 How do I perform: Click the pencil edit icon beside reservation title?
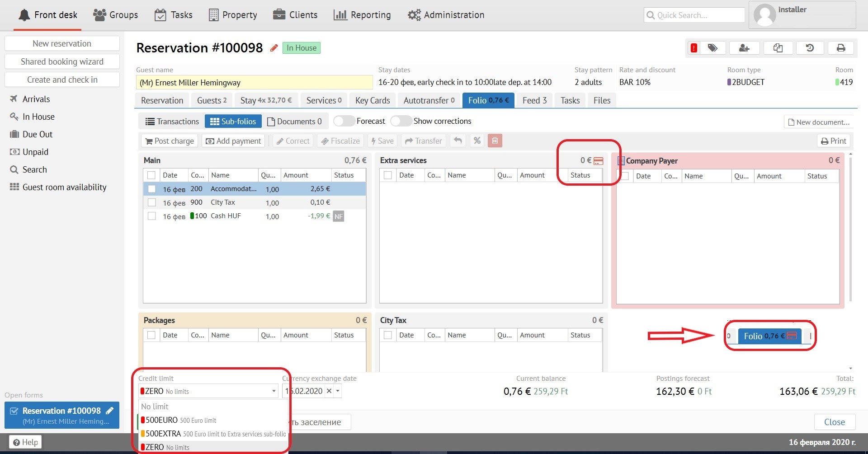pos(274,48)
